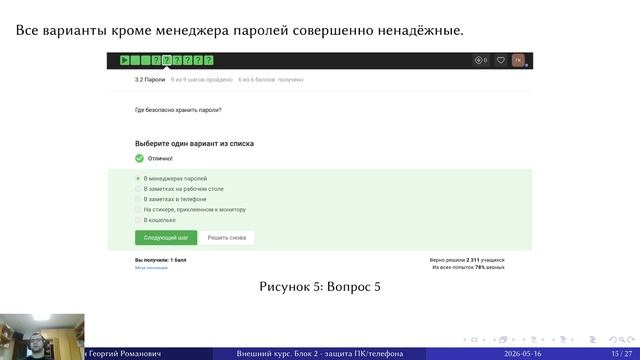Click the points counter showing 0
The width and height of the screenshot is (640, 360).
(481, 60)
